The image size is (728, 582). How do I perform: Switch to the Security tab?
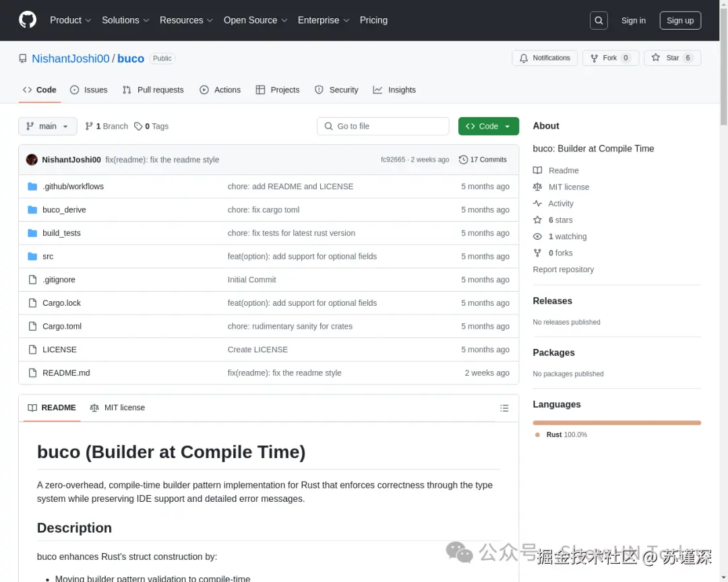336,90
